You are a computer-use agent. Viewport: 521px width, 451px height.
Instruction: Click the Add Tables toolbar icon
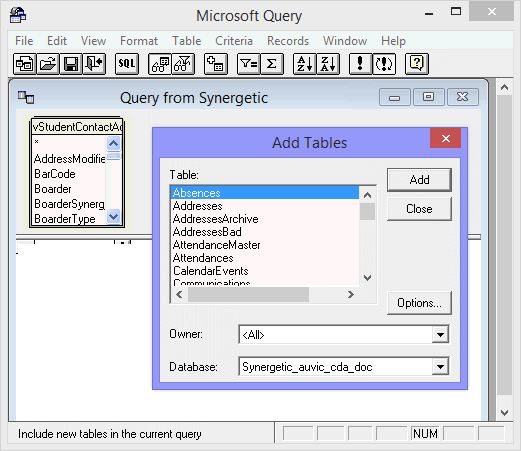(216, 64)
